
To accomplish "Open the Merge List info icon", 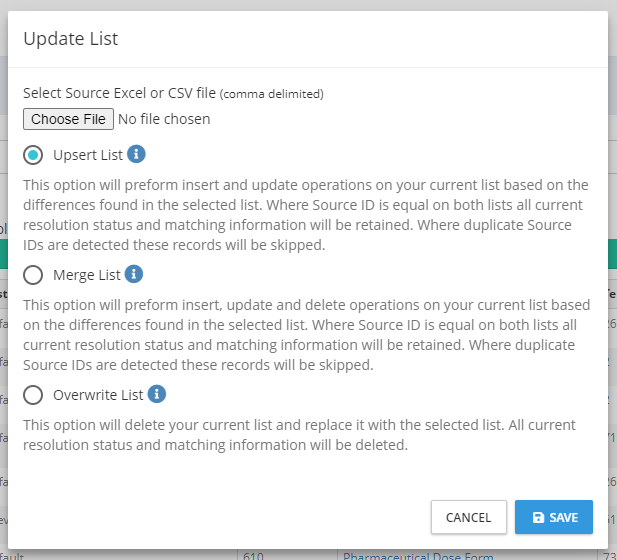I will (134, 274).
